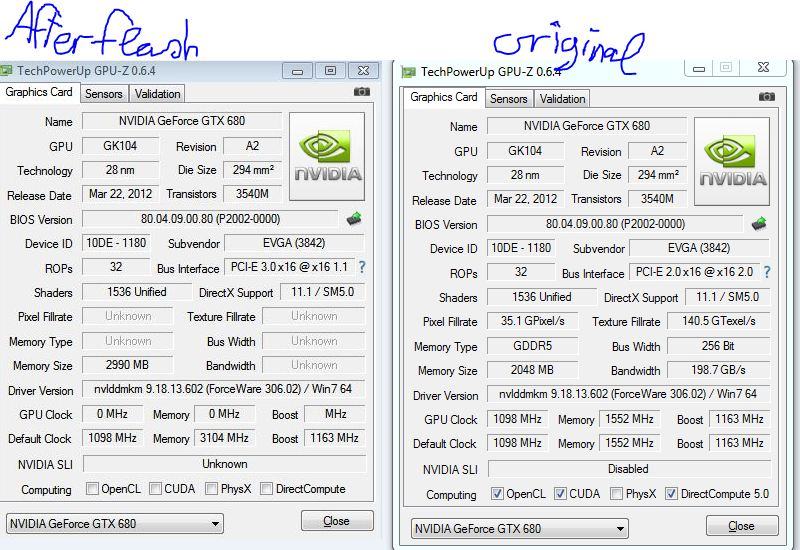The width and height of the screenshot is (800, 550).
Task: Click the 35.1 GPixel/s Pixel Fillrate value
Action: point(532,321)
